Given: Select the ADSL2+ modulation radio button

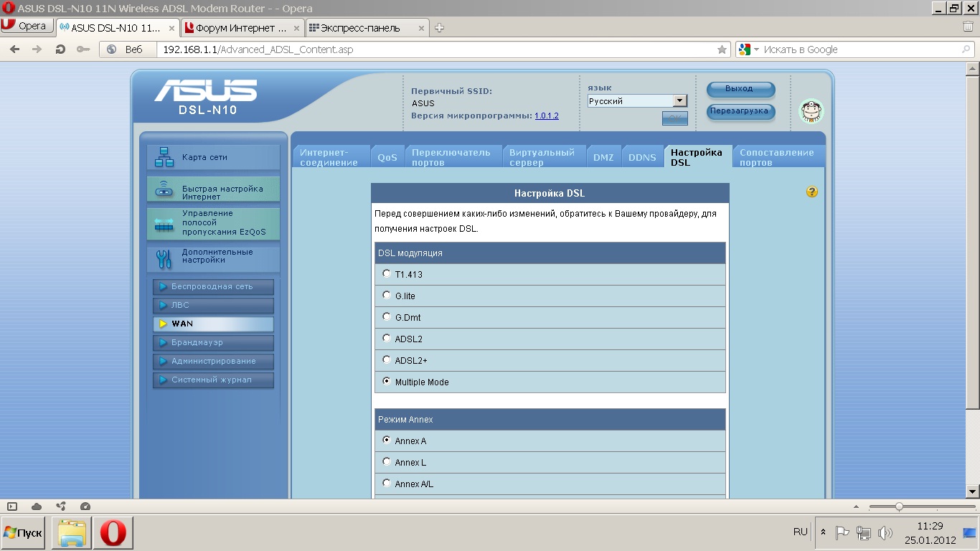Looking at the screenshot, I should pos(387,359).
